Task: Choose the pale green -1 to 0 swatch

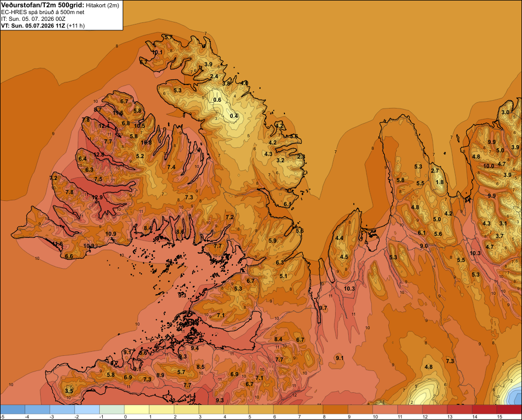Action: click(112, 410)
